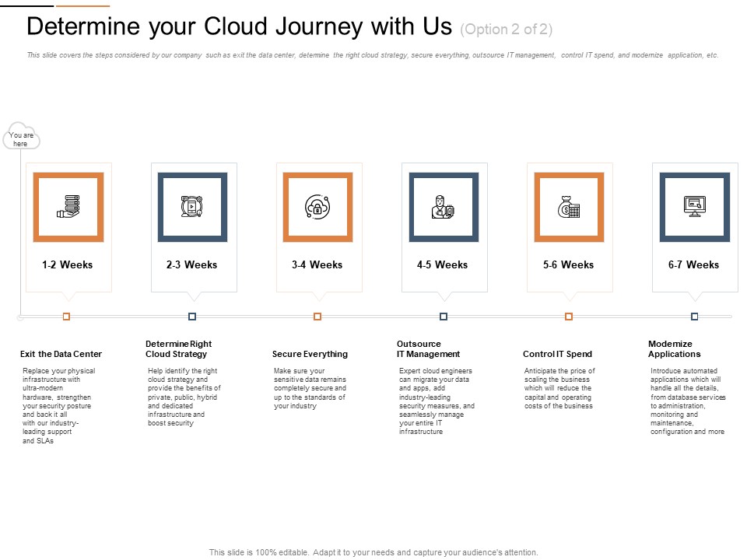Click the 'Expert cloud engineers' paragraph
The width and height of the screenshot is (747, 560).
[437, 401]
